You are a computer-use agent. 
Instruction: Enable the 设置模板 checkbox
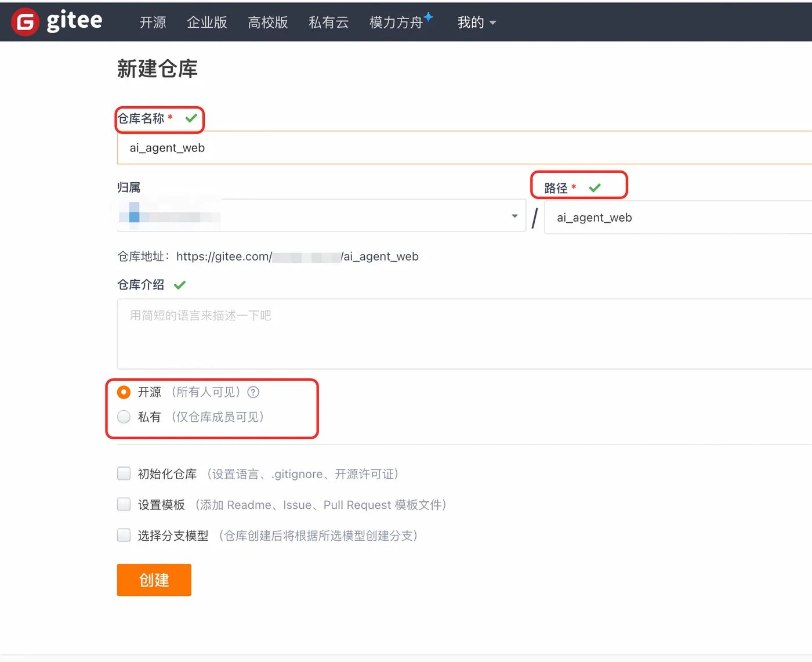pos(124,504)
